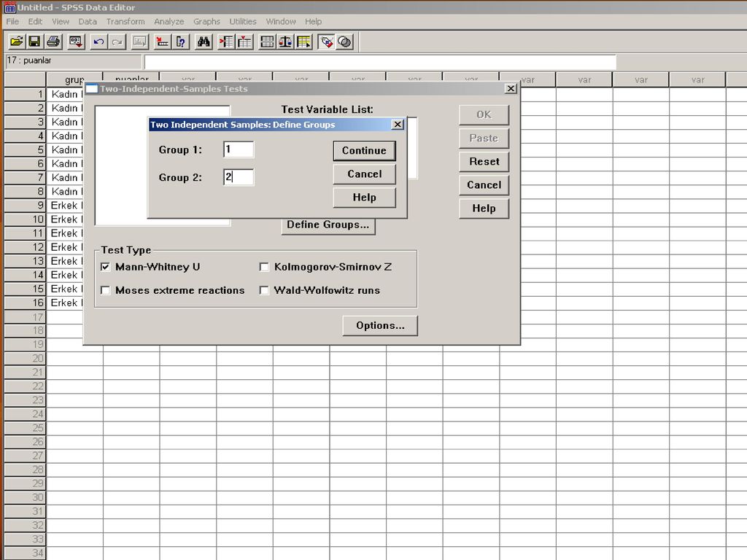The width and height of the screenshot is (747, 560).
Task: Click the Find binoculars icon
Action: point(204,42)
